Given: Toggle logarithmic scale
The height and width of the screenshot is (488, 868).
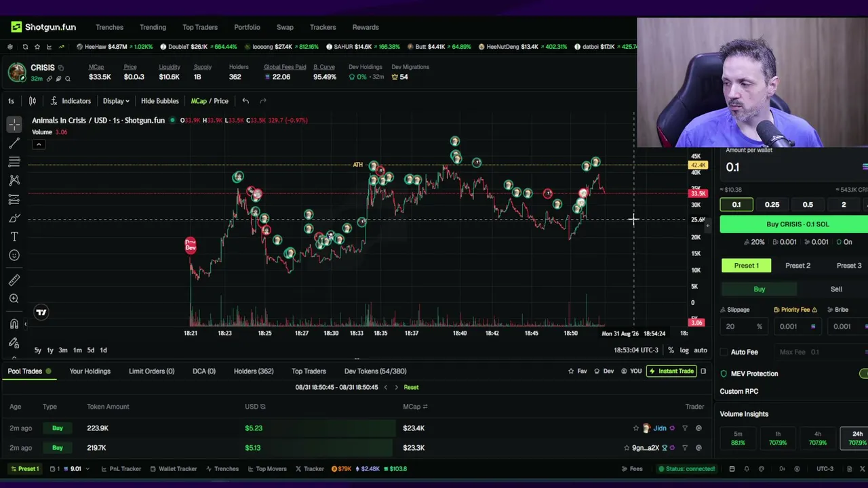Looking at the screenshot, I should [x=684, y=350].
